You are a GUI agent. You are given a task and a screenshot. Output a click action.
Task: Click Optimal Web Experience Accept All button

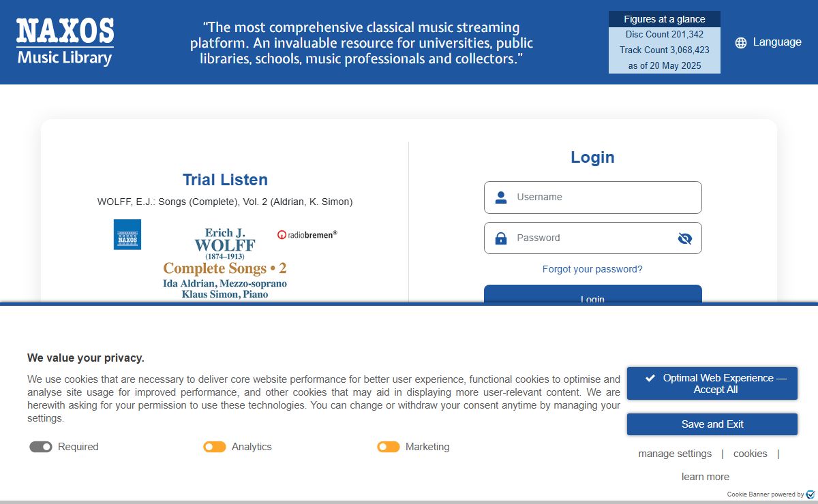click(712, 383)
